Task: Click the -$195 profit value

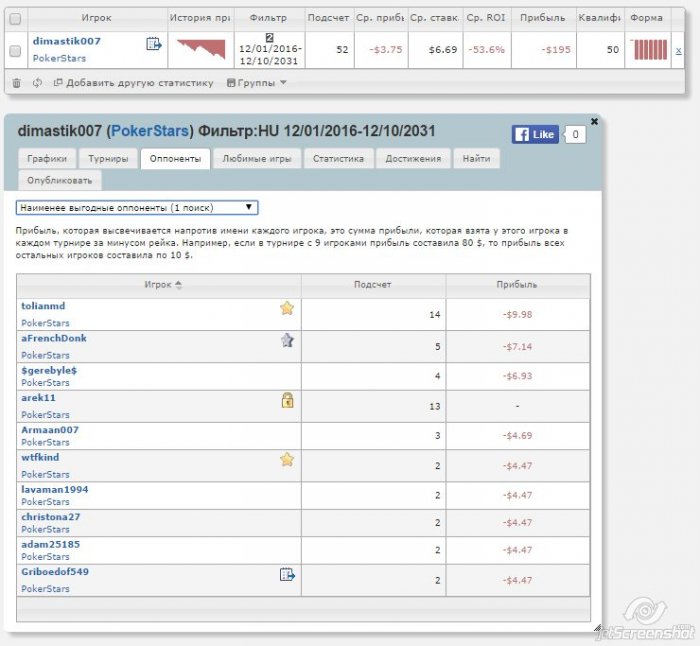Action: coord(556,50)
